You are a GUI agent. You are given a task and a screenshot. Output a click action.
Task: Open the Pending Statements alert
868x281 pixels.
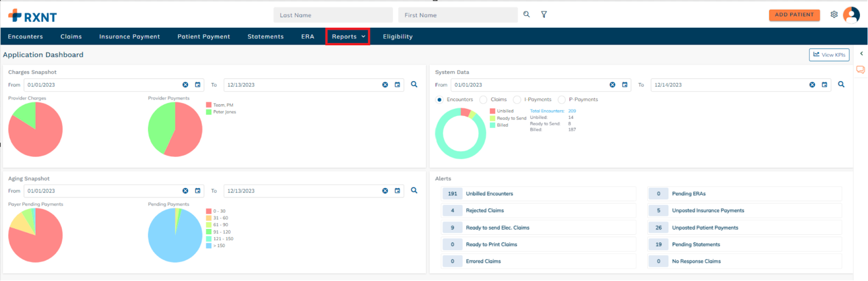[x=745, y=245]
